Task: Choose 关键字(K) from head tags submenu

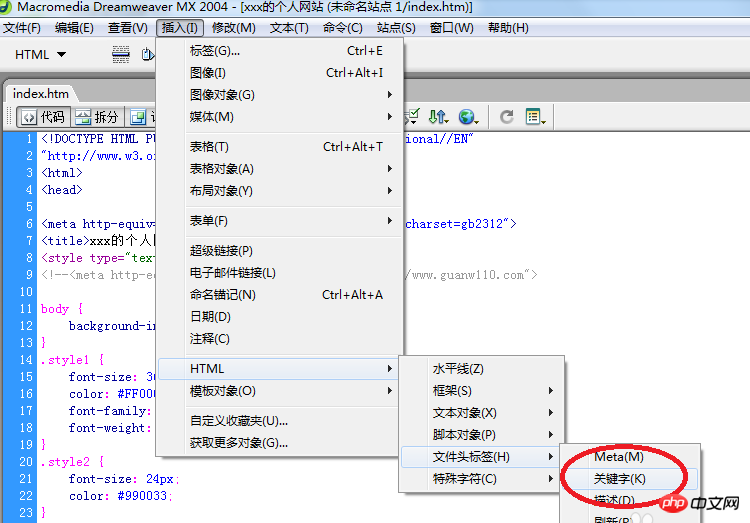Action: [630, 479]
